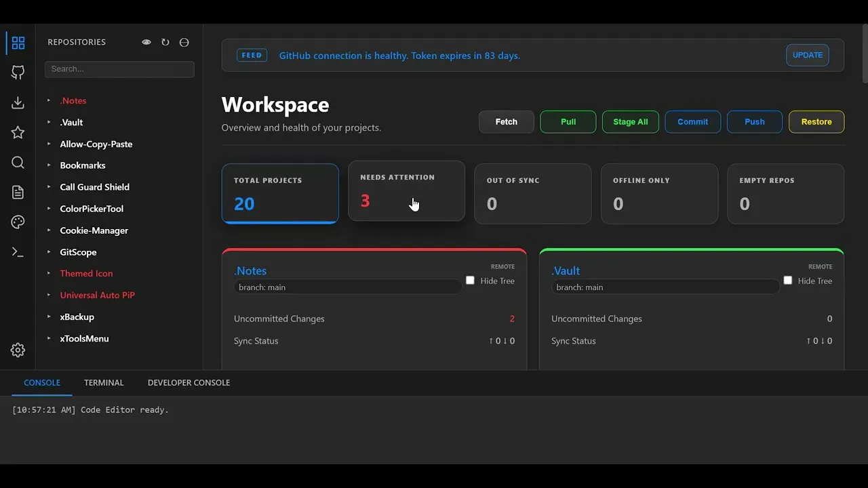Open the download icon in sidebar
Screen dimensions: 868x488
[x=18, y=102]
